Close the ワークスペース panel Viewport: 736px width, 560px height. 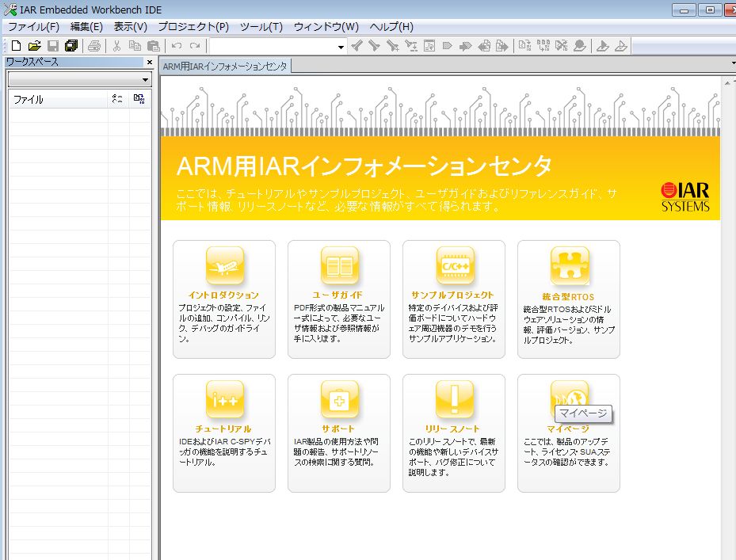150,62
